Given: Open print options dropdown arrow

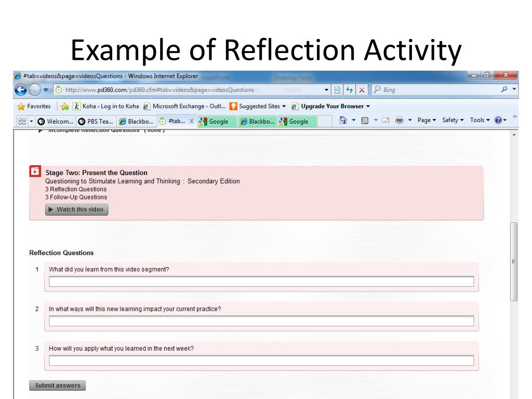Looking at the screenshot, I should [x=409, y=120].
